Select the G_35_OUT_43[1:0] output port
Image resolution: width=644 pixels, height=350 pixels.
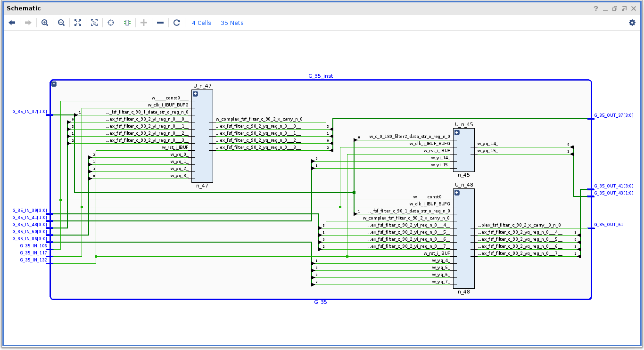613,193
